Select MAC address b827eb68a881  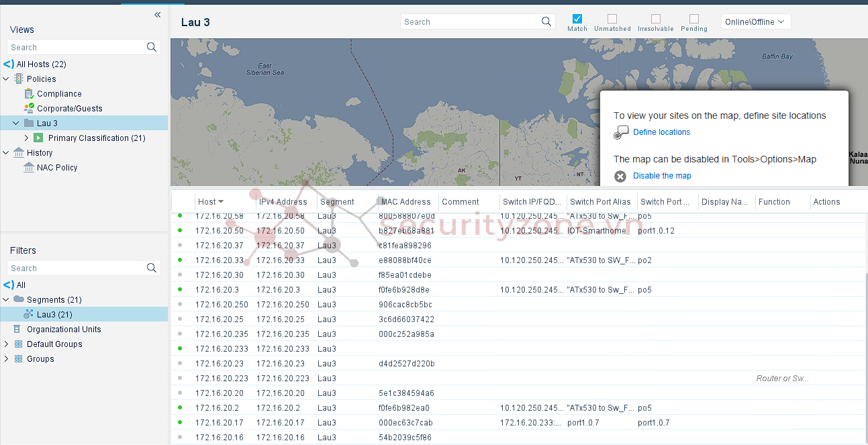coord(406,231)
